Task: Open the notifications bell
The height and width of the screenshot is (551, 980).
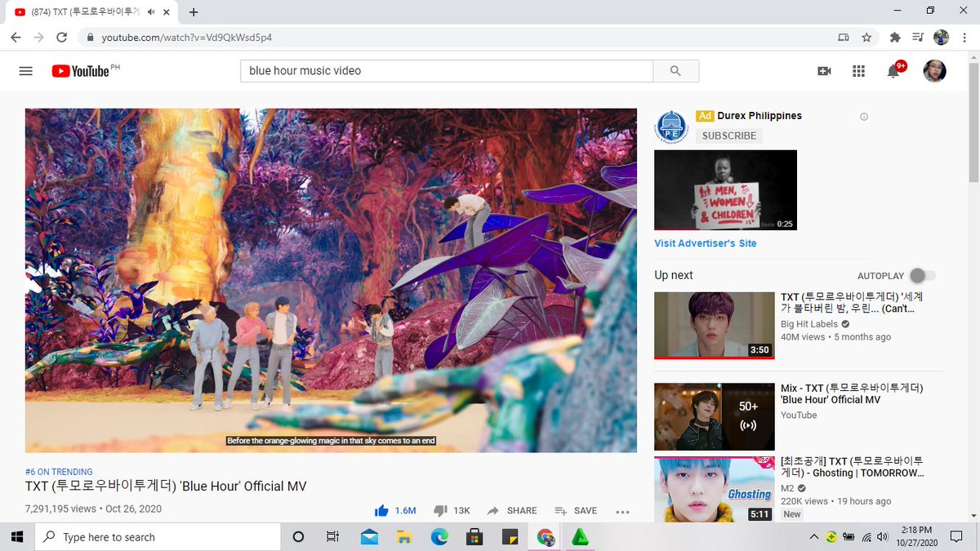Action: [x=894, y=70]
